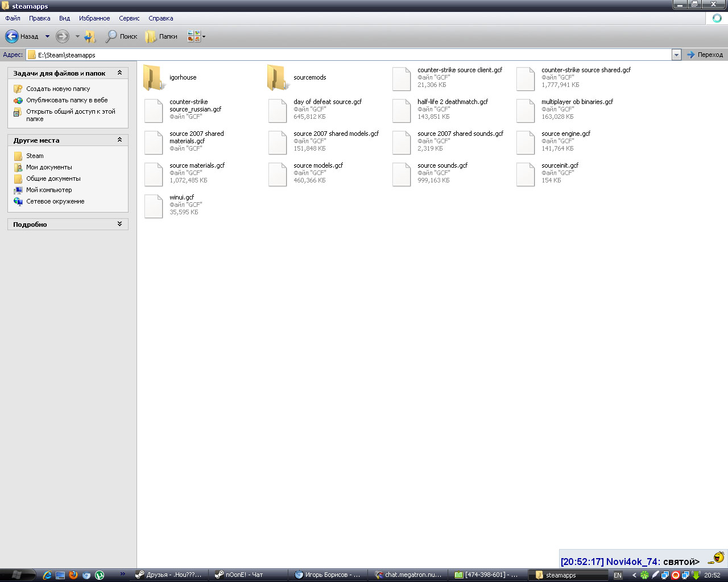Viewport: 728px width, 582px height.
Task: Collapse the Другие места panel
Action: point(119,140)
